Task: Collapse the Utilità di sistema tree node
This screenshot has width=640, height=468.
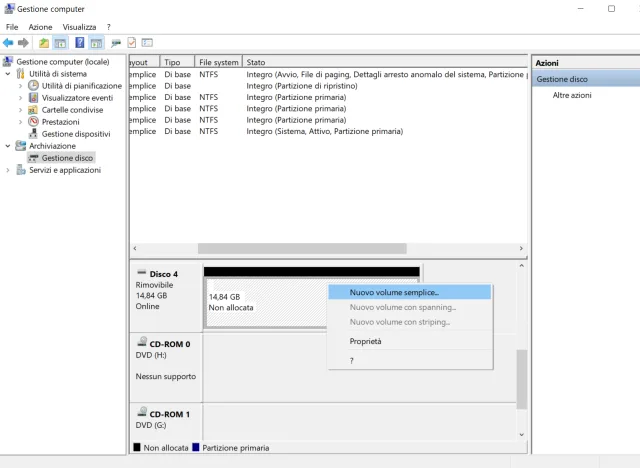Action: 9,74
